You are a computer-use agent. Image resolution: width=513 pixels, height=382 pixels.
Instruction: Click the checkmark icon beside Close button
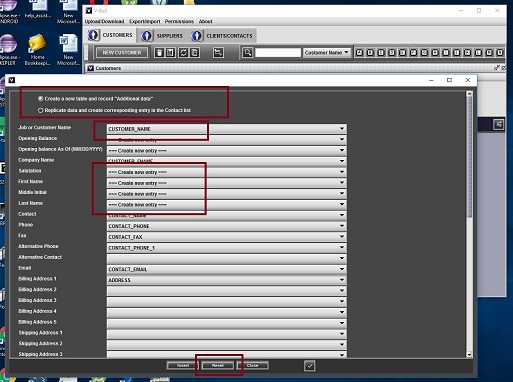pyautogui.click(x=310, y=366)
